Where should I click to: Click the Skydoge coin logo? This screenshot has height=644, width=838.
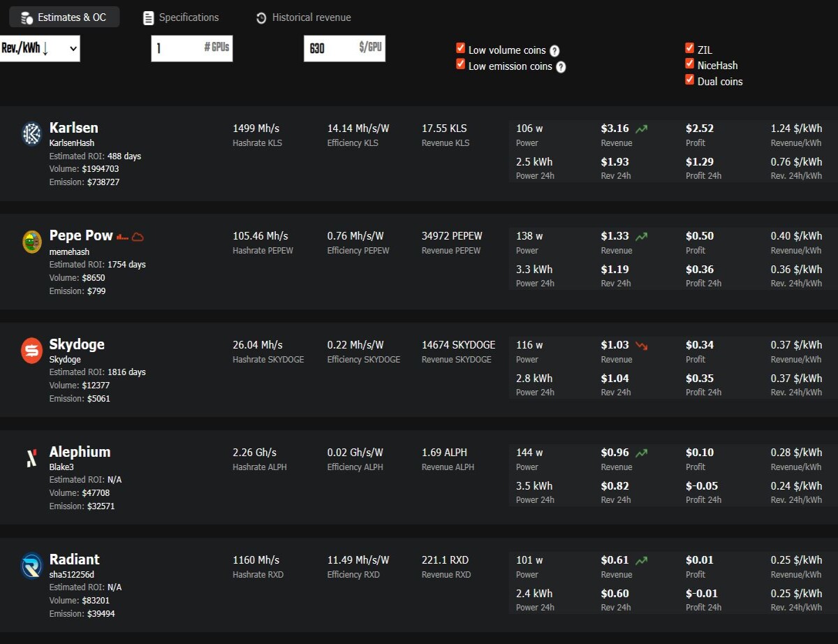coord(31,350)
